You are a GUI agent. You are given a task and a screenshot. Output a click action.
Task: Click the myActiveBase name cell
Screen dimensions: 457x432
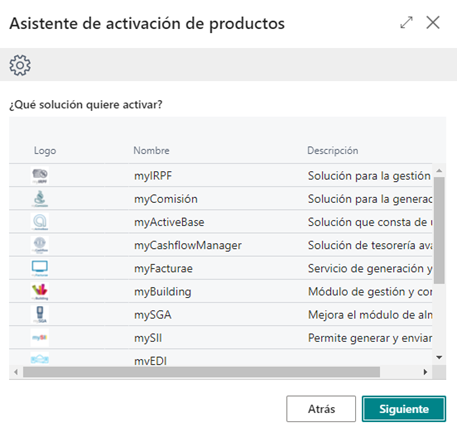[169, 222]
